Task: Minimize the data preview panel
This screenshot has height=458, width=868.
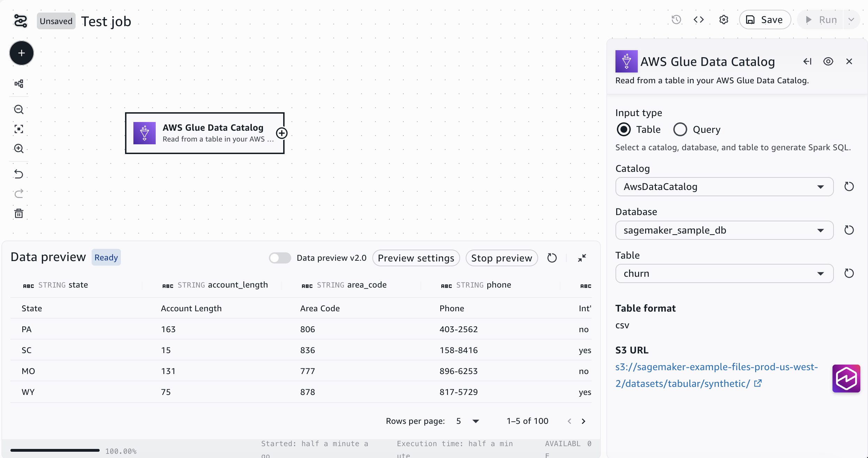Action: point(582,258)
